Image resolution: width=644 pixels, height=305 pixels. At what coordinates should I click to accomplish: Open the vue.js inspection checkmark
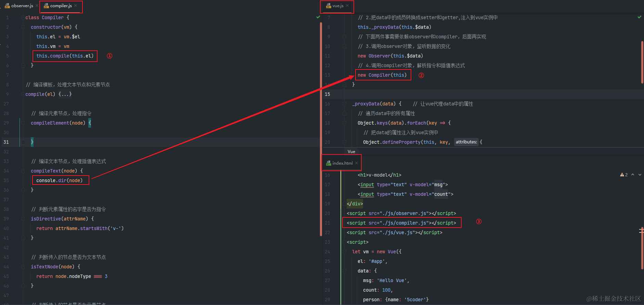pos(640,17)
